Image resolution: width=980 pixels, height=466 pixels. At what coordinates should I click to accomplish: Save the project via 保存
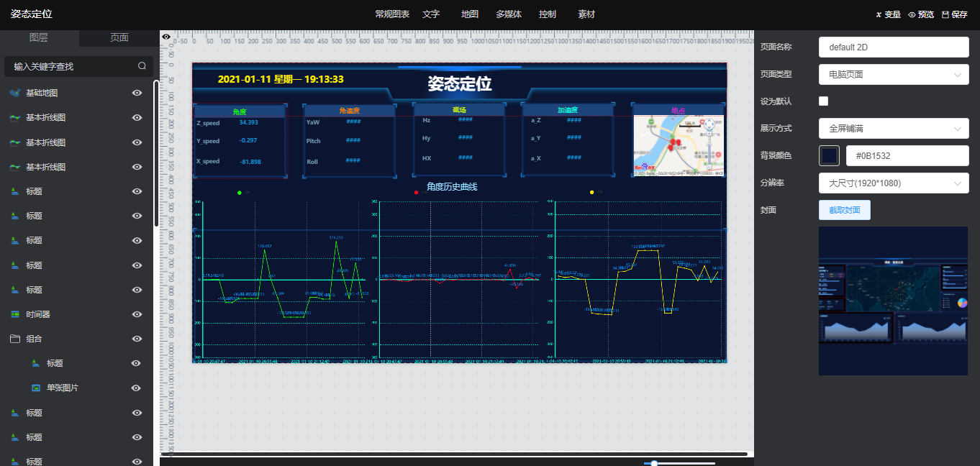(x=954, y=14)
